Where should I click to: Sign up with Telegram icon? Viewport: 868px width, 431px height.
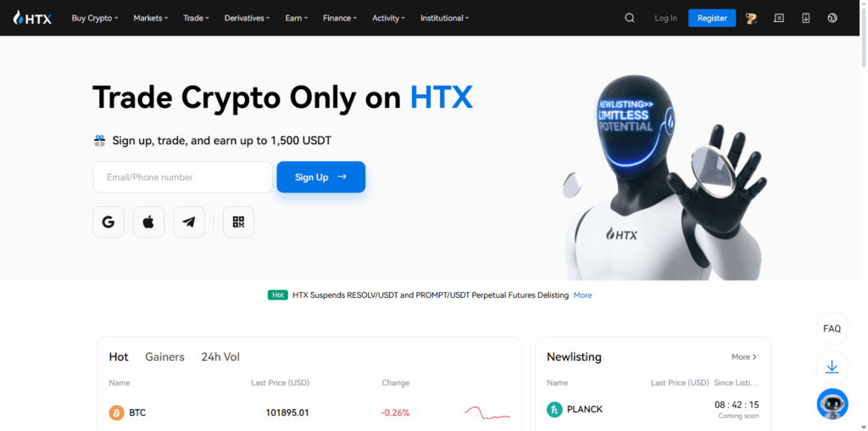tap(189, 222)
